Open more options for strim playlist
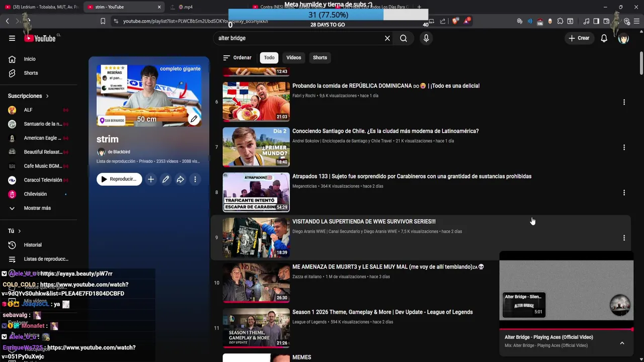 tap(195, 179)
